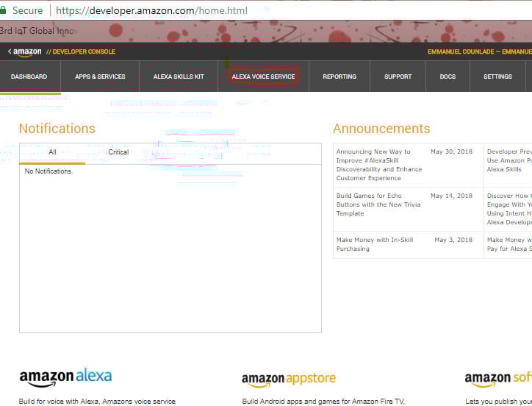Screen dimensions: 532x406
Task: Open the Support menu
Action: (x=398, y=76)
